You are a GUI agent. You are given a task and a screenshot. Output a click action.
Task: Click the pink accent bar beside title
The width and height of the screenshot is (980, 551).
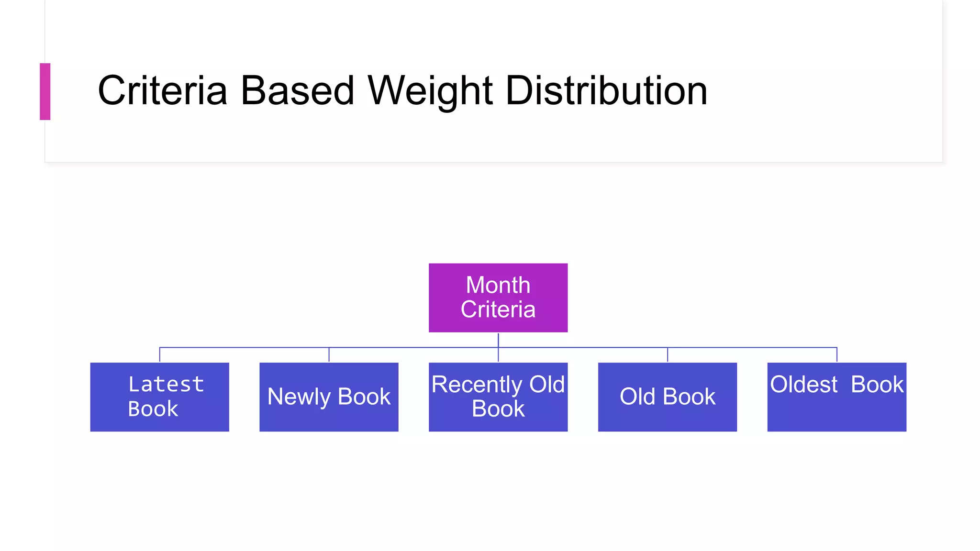click(45, 91)
